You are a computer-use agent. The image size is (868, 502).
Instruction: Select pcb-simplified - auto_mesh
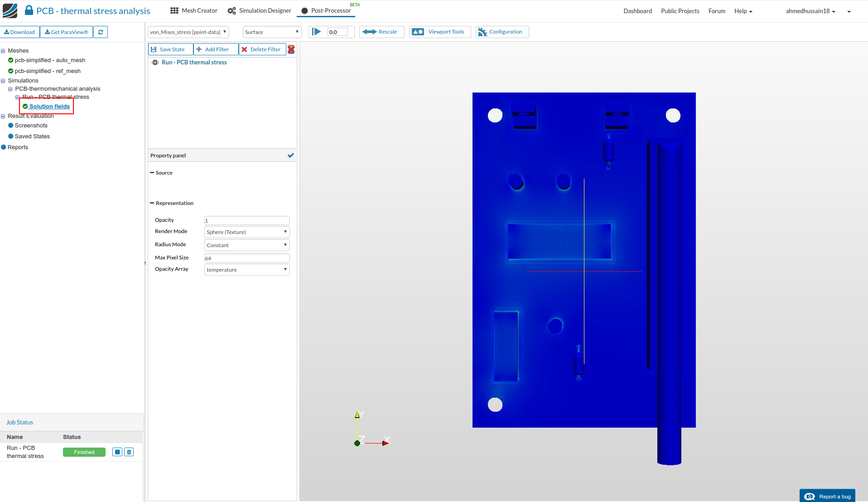(50, 60)
